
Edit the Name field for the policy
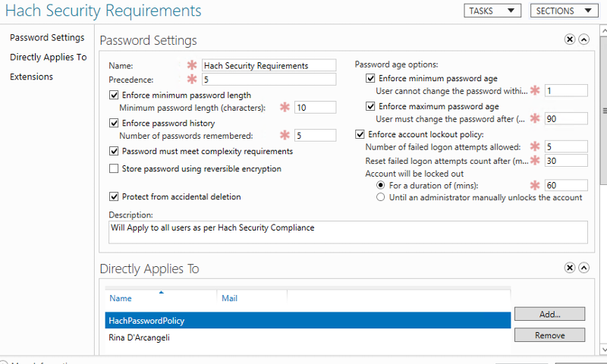coord(269,65)
